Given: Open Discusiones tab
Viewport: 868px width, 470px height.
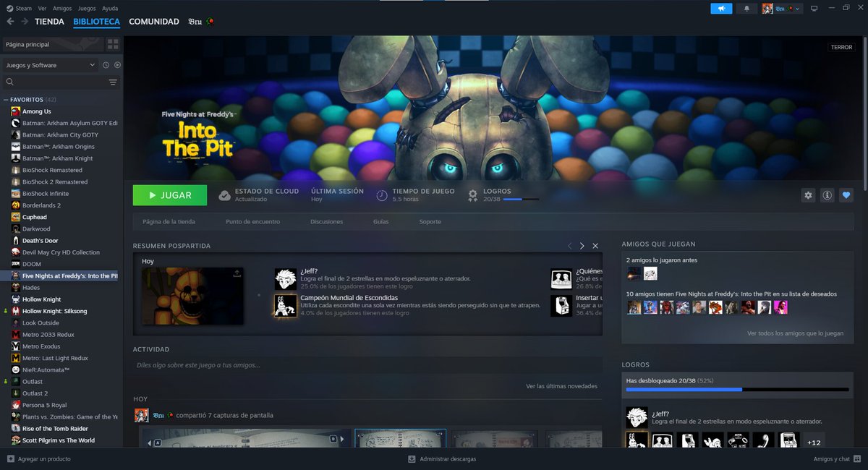Looking at the screenshot, I should coord(326,221).
